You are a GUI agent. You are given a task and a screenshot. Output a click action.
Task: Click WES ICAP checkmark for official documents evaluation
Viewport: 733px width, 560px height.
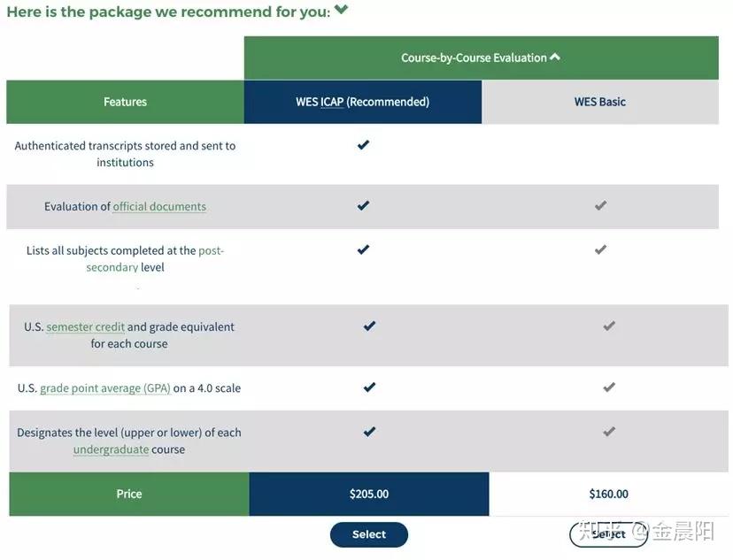(x=363, y=206)
